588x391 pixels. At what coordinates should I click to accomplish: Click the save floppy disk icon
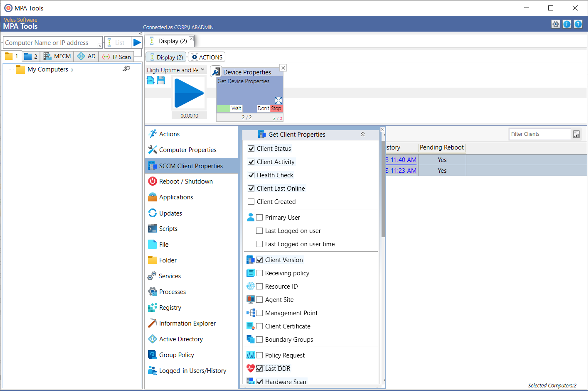[161, 80]
